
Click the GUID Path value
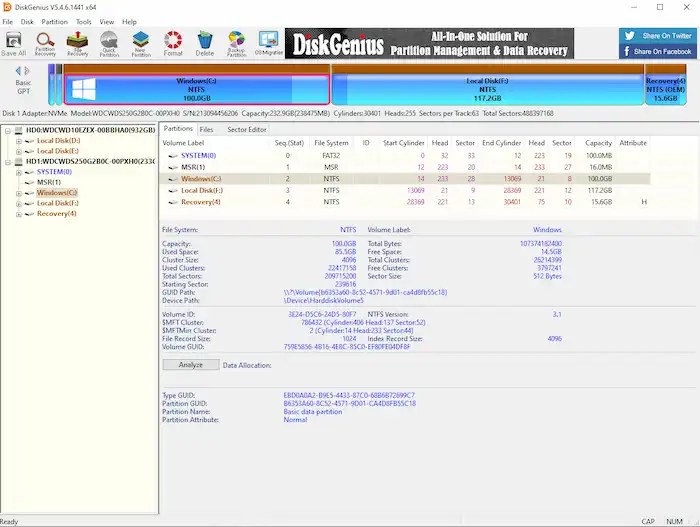pos(365,293)
